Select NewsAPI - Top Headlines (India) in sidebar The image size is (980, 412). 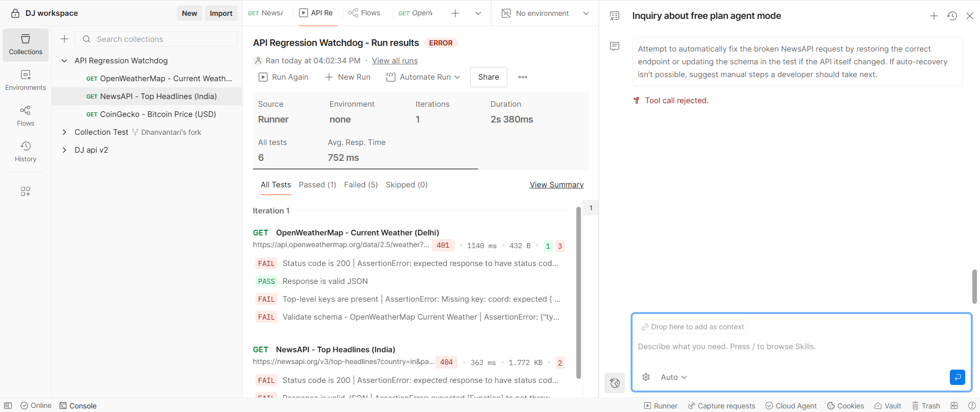(x=147, y=96)
